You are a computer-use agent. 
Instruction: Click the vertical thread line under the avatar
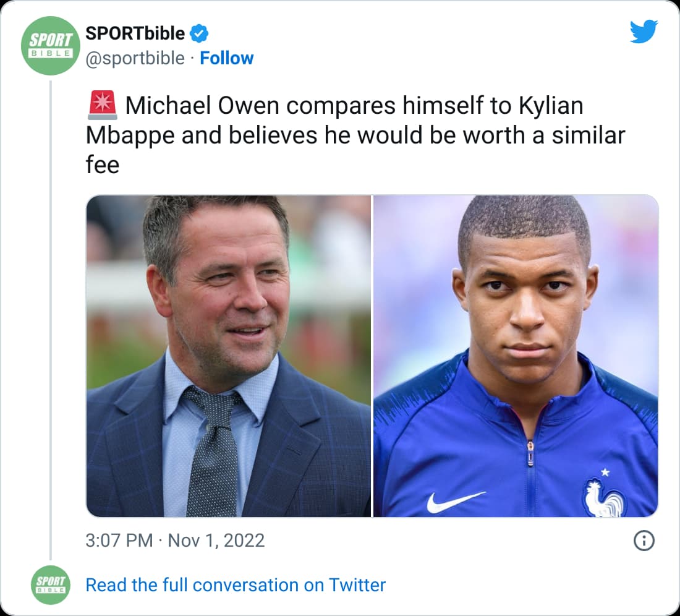51,320
